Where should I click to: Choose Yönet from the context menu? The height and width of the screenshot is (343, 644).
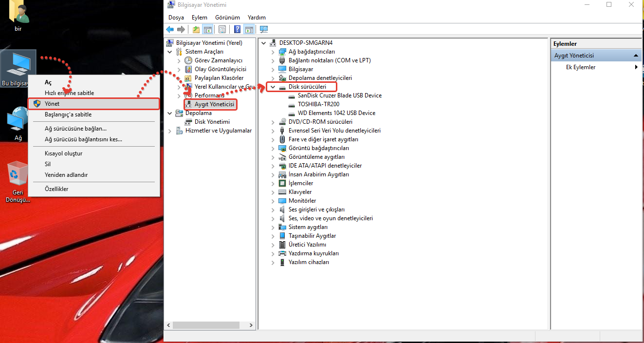coord(52,104)
